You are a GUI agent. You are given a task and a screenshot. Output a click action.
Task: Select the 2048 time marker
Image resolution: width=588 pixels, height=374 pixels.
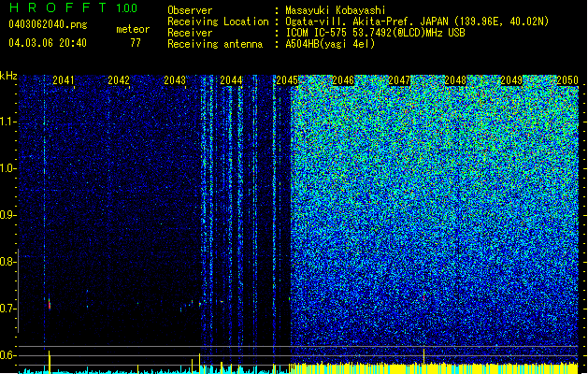(x=455, y=80)
